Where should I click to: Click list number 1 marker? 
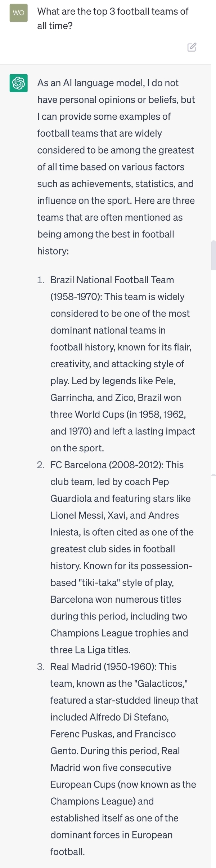pos(41,280)
